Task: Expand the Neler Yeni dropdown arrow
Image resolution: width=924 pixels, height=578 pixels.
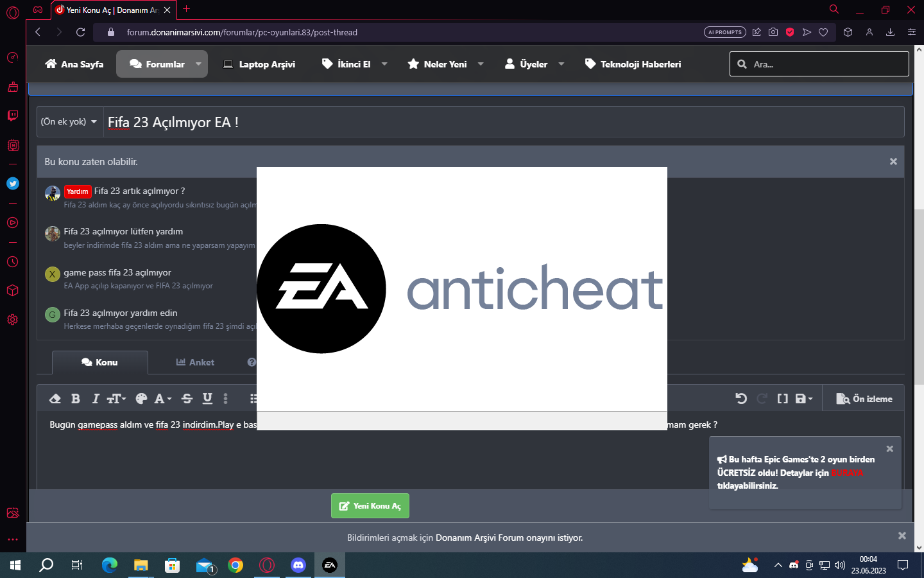Action: pyautogui.click(x=481, y=64)
